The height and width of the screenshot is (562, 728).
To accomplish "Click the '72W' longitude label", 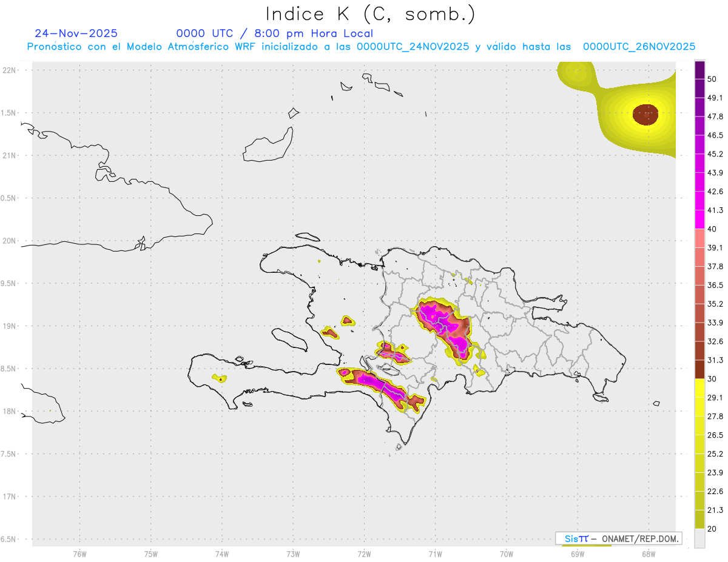I will pyautogui.click(x=364, y=554).
